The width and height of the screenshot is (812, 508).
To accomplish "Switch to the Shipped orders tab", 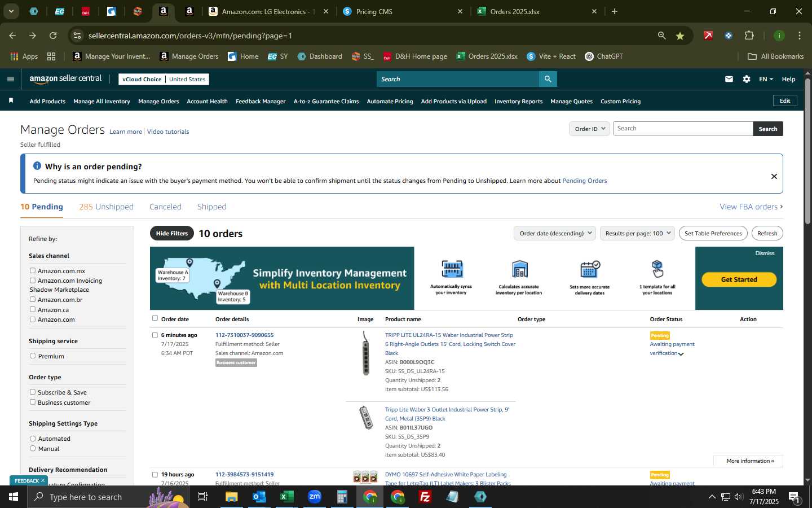I will [211, 207].
